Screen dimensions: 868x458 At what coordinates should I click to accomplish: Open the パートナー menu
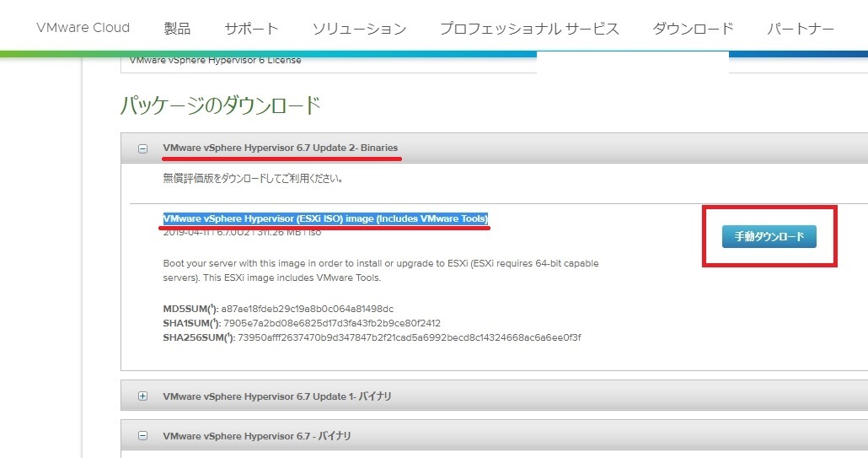coord(801,28)
